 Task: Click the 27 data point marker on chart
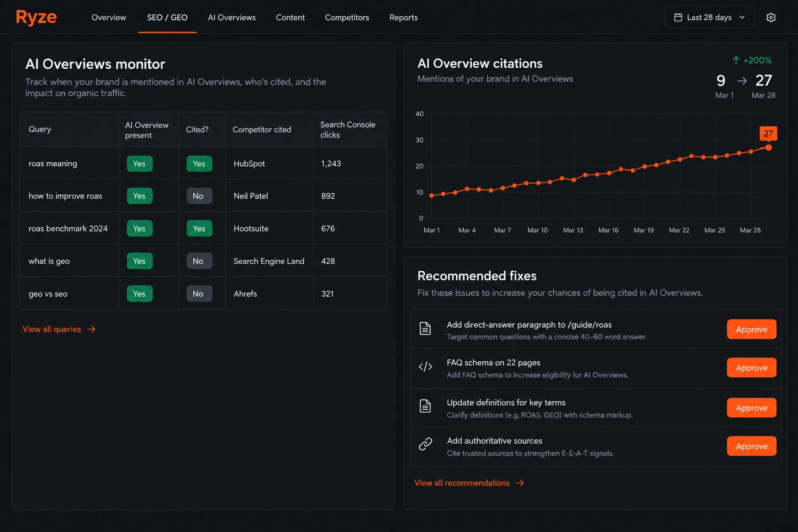pyautogui.click(x=769, y=148)
